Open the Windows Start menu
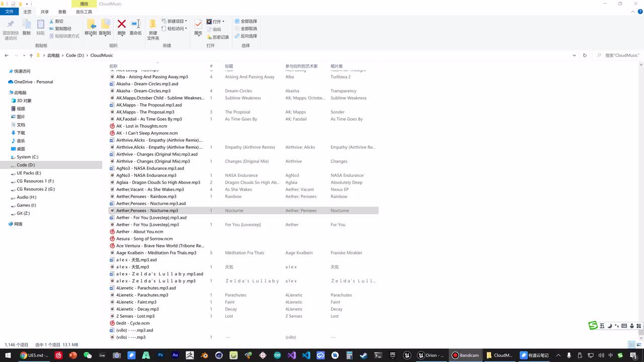 (x=7, y=355)
